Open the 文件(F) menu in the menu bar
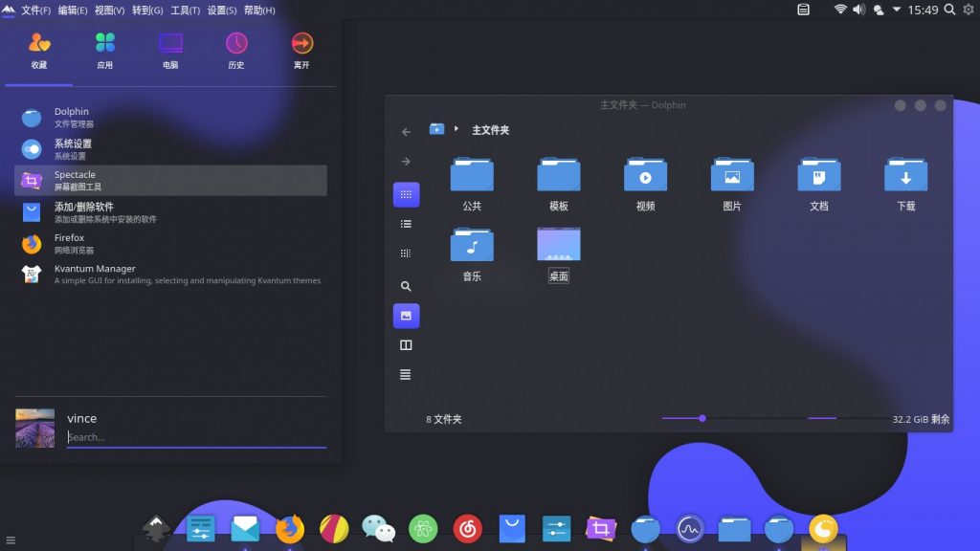The image size is (980, 551). [x=33, y=10]
